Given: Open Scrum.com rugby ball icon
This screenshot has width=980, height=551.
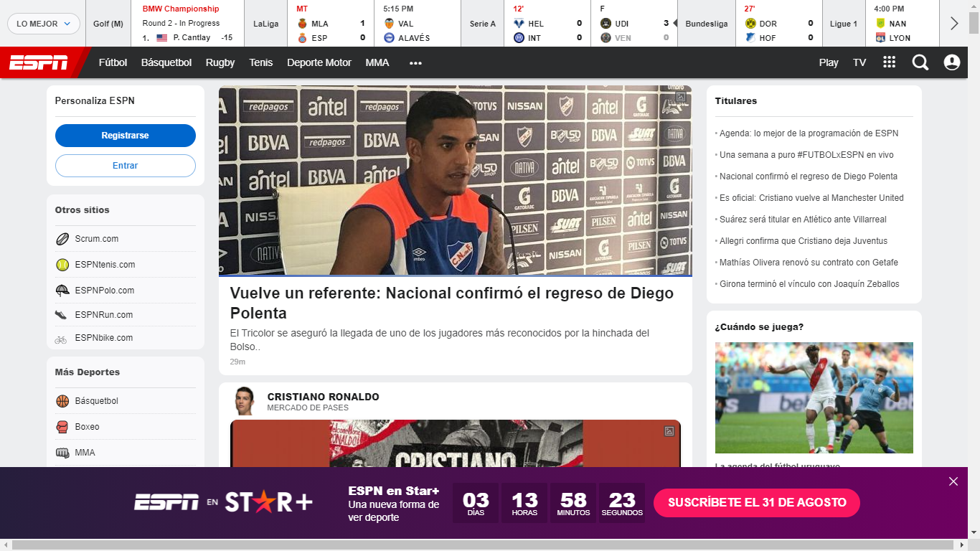Looking at the screenshot, I should pyautogui.click(x=62, y=239).
